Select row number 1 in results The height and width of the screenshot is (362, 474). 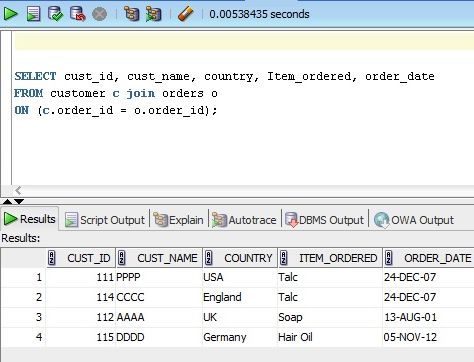click(x=23, y=277)
